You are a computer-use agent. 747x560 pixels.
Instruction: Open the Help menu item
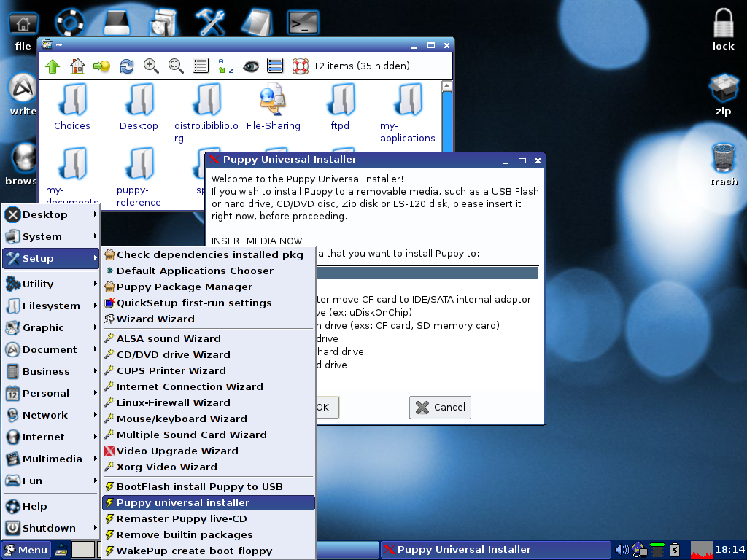(50, 507)
